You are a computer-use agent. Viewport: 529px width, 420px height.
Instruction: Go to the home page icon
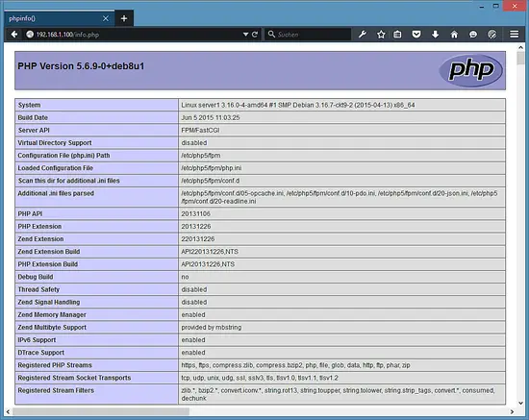pos(454,34)
